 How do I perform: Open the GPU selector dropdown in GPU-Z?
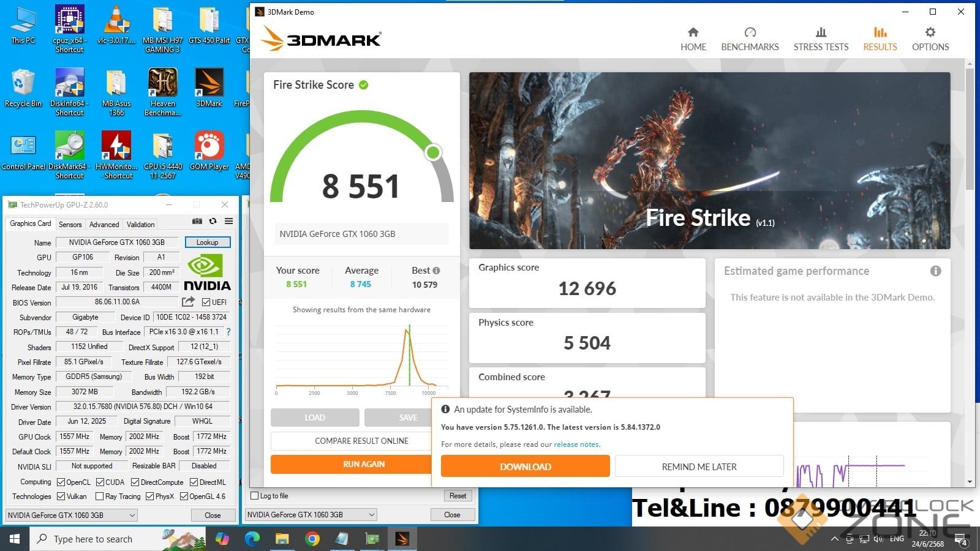(71, 515)
